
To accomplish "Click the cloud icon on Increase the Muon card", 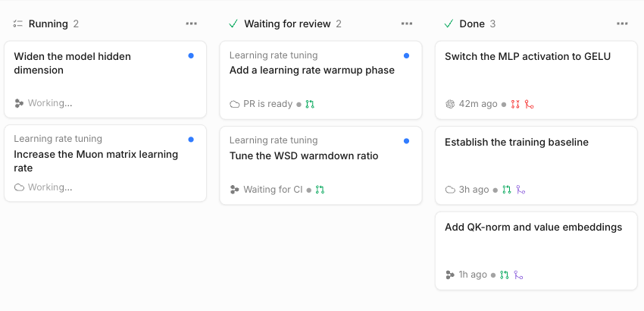I will (19, 187).
